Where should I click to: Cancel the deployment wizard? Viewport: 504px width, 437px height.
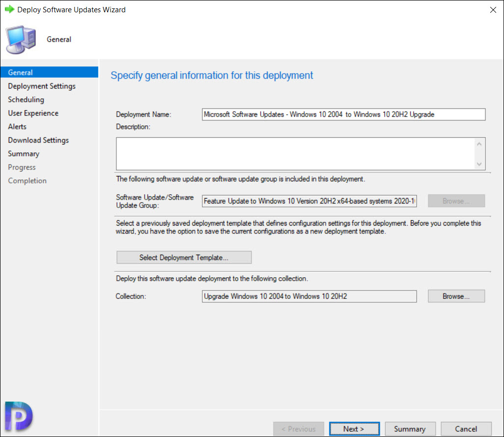[466, 429]
